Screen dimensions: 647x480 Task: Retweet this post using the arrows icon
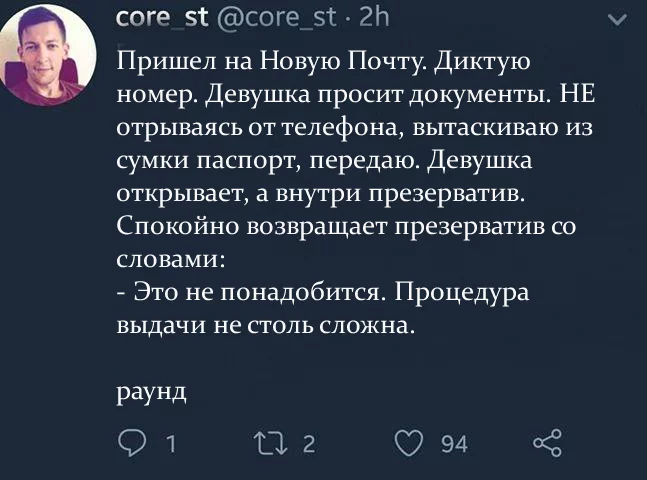[x=269, y=442]
